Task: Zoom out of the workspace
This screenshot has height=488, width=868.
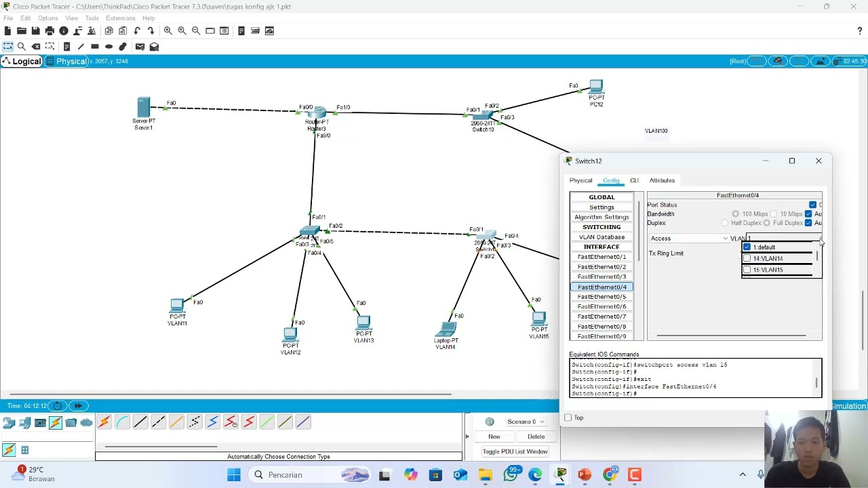Action: click(196, 30)
